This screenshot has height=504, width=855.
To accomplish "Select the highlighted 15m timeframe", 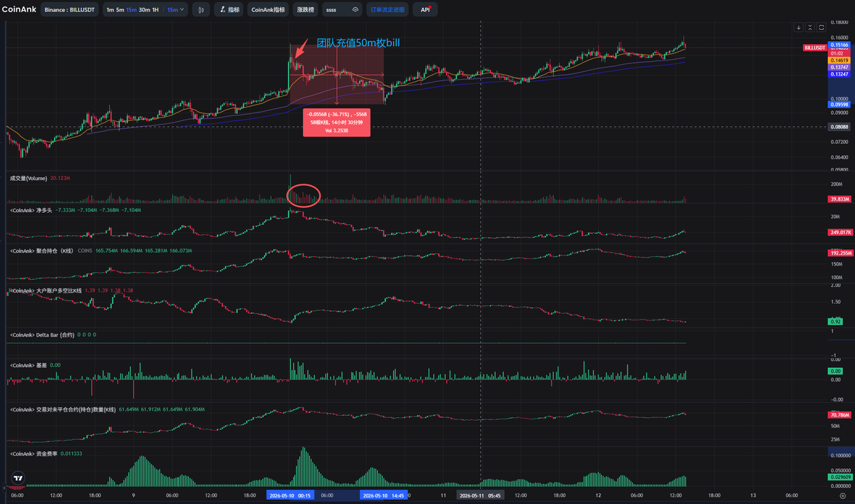I will point(132,10).
